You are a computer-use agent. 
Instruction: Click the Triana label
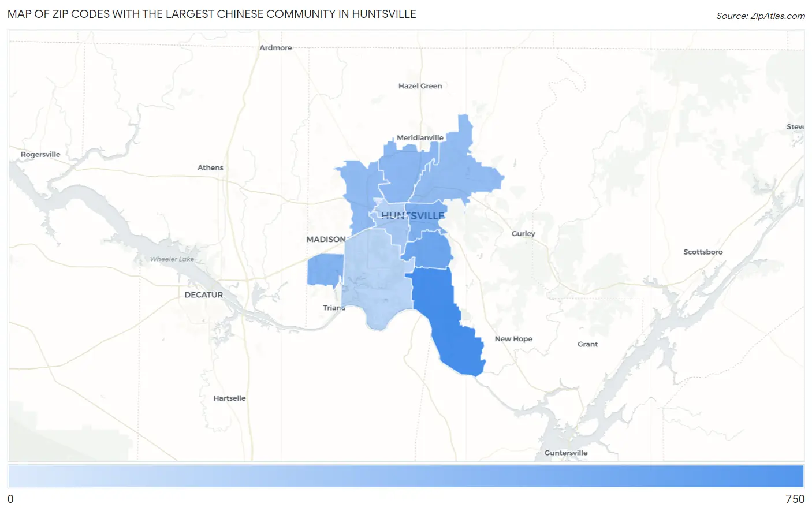pyautogui.click(x=334, y=308)
